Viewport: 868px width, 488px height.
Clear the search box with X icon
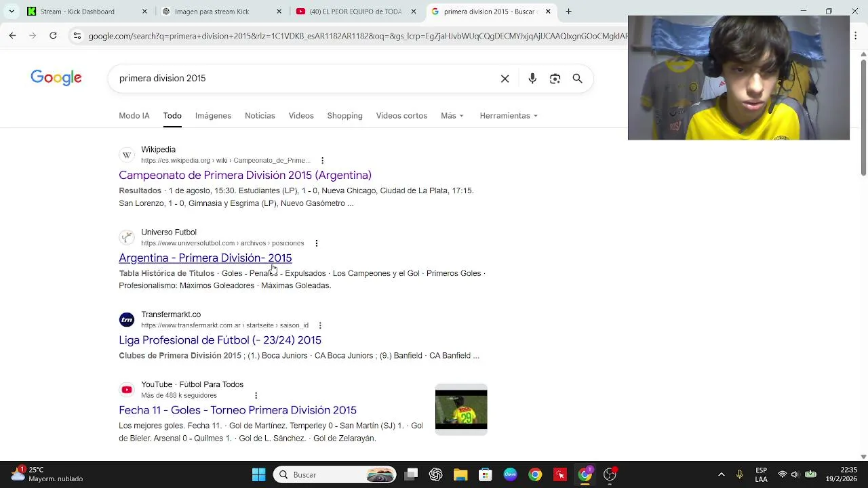505,79
